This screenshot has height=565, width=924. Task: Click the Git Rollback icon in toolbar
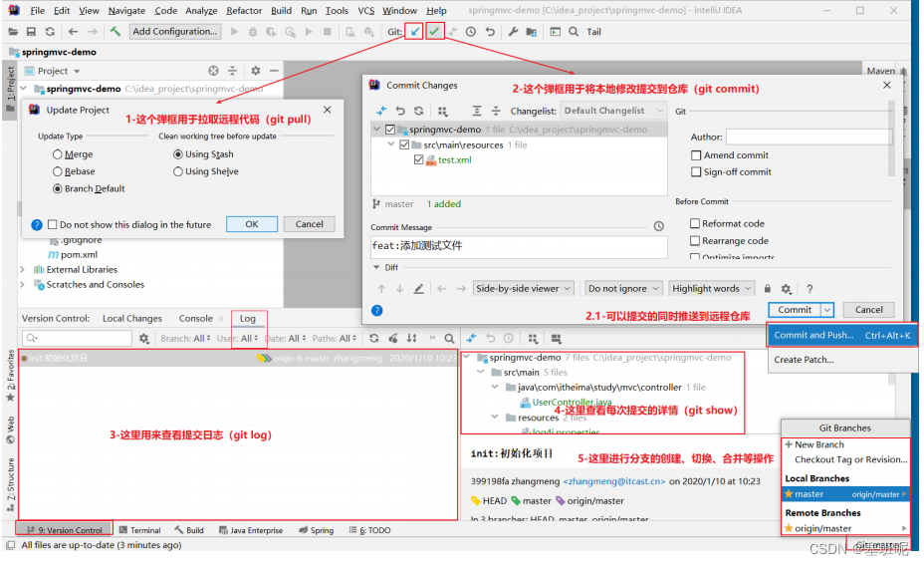(490, 32)
